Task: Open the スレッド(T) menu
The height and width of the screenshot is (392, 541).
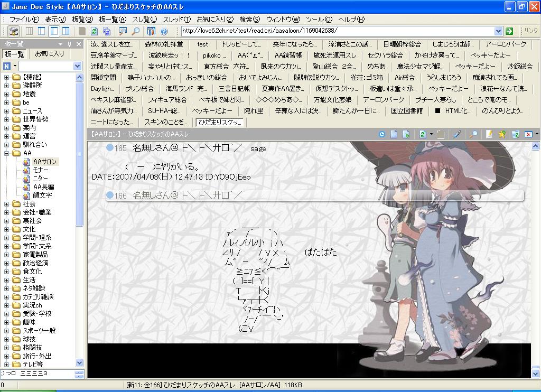Action: point(176,20)
